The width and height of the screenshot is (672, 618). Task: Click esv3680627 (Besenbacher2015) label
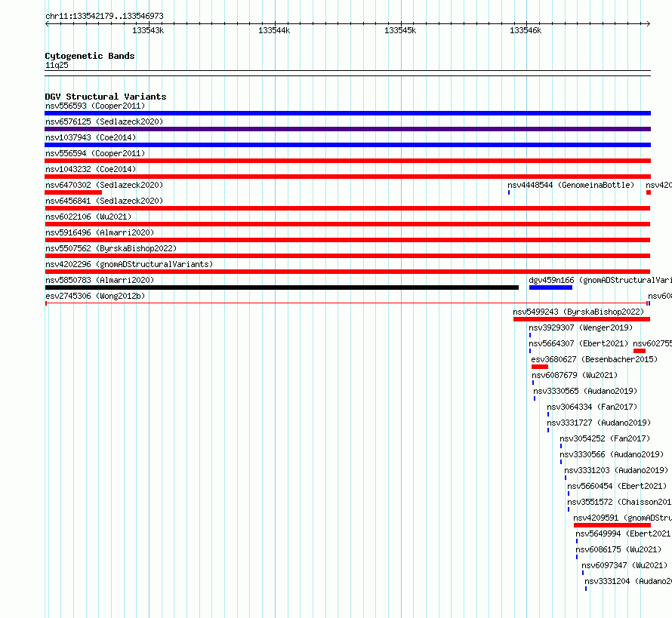[594, 359]
